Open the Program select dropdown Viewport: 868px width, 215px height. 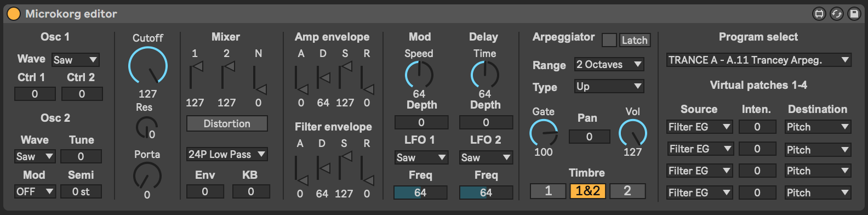758,60
